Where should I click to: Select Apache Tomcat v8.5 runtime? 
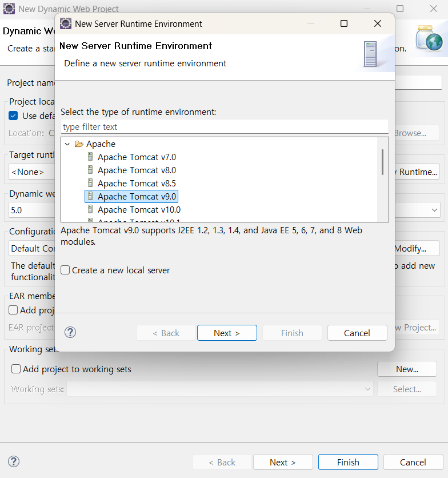[137, 184]
